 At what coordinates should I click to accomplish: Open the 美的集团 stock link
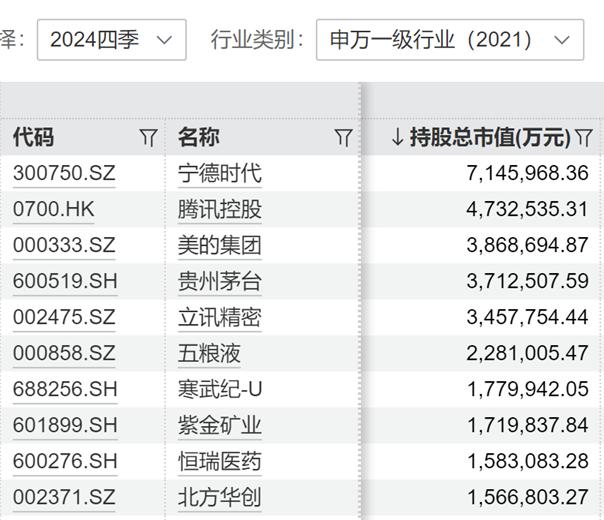click(x=220, y=245)
